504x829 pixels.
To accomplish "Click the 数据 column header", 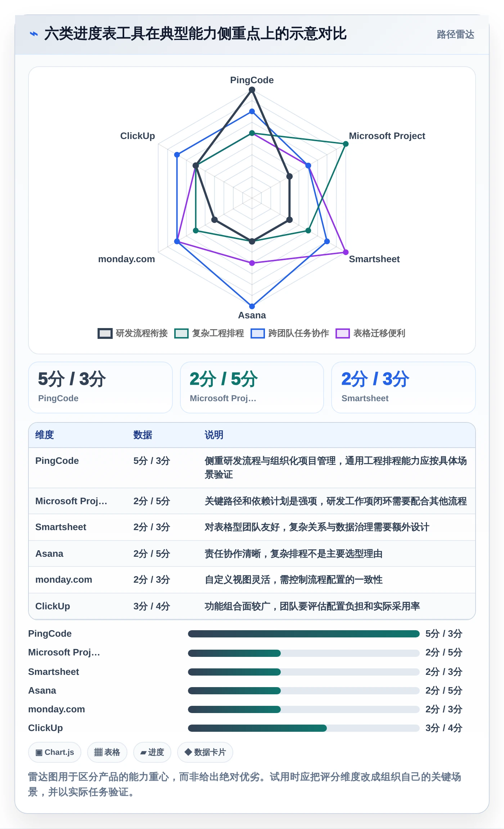I will [x=143, y=435].
